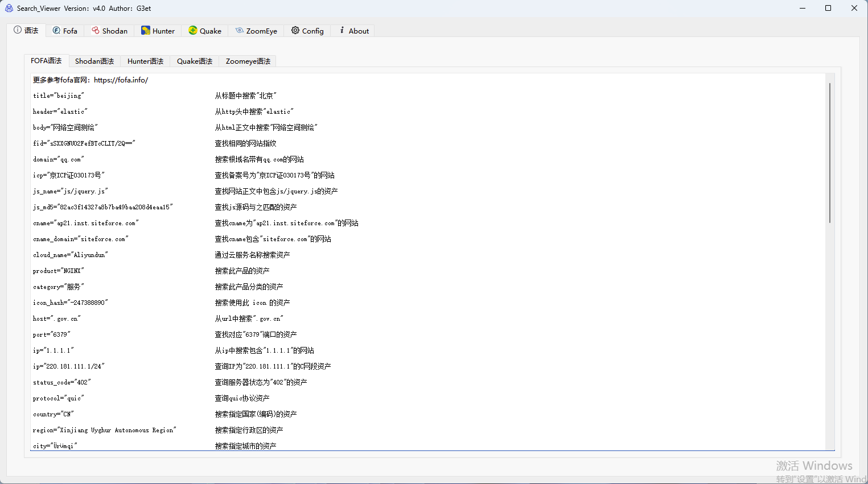Click the ip="220.181.111.1/24" syntax line
868x484 pixels.
pos(68,367)
